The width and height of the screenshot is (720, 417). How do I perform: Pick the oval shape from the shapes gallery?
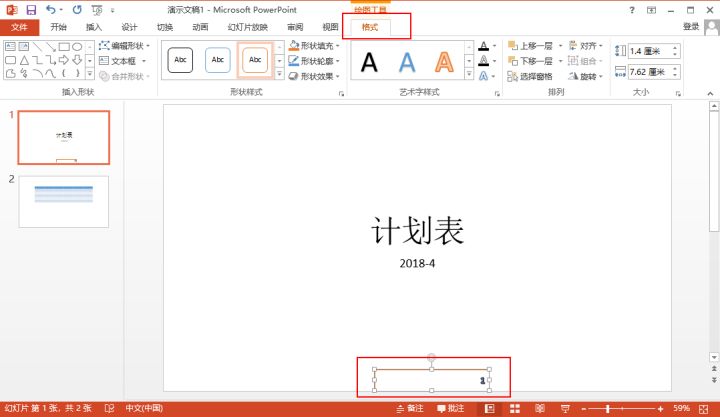tap(77, 46)
